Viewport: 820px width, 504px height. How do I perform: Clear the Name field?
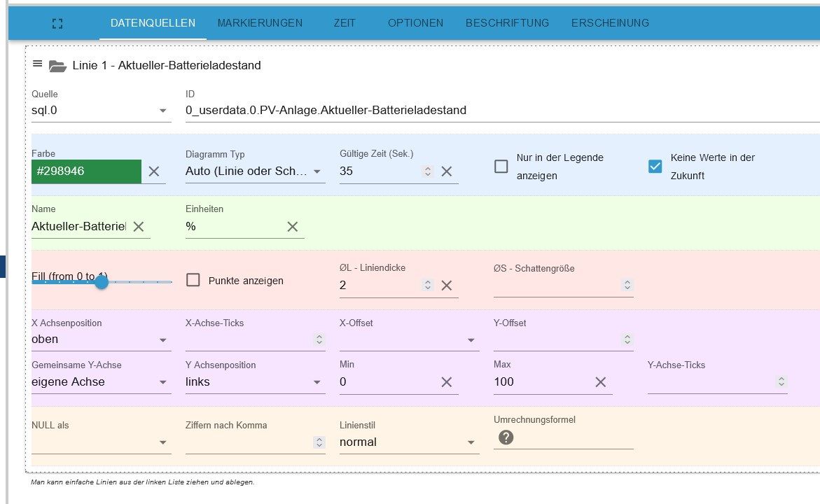pyautogui.click(x=139, y=227)
